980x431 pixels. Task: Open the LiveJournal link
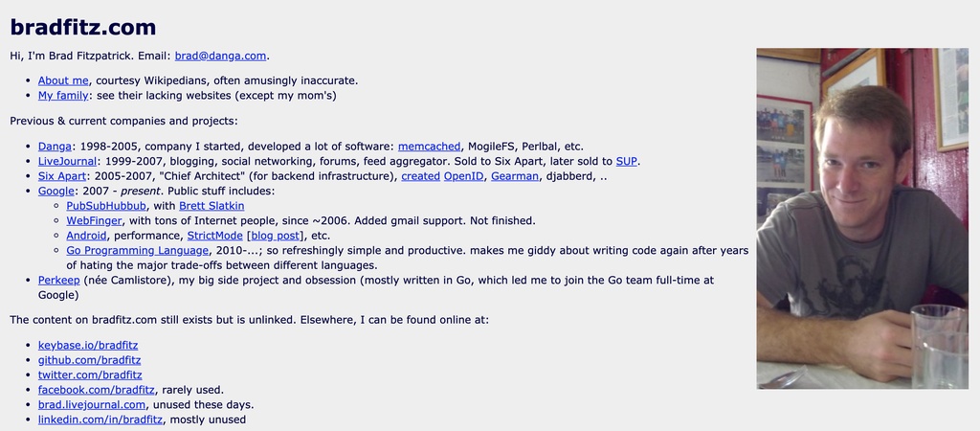(68, 161)
